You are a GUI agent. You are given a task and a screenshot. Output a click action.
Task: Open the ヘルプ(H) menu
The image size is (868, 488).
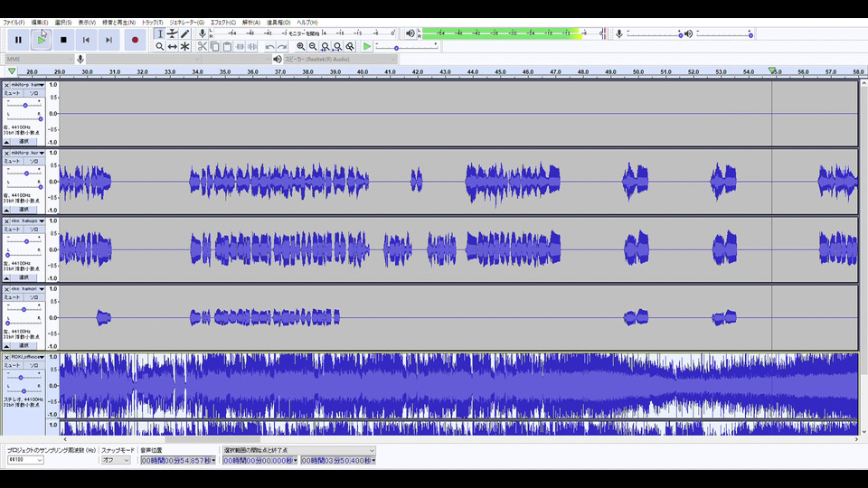pyautogui.click(x=307, y=23)
